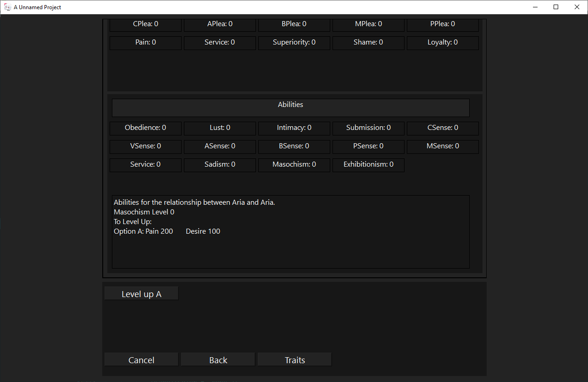The height and width of the screenshot is (382, 588).
Task: Choose the Exhibitionism ability
Action: (368, 165)
